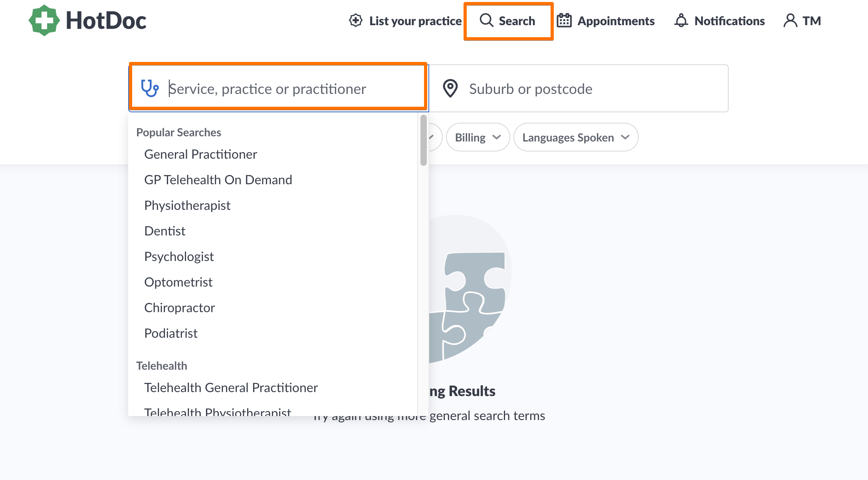Screen dimensions: 868x480
Task: Select General Practitioner from Popular Searches
Action: (x=200, y=154)
